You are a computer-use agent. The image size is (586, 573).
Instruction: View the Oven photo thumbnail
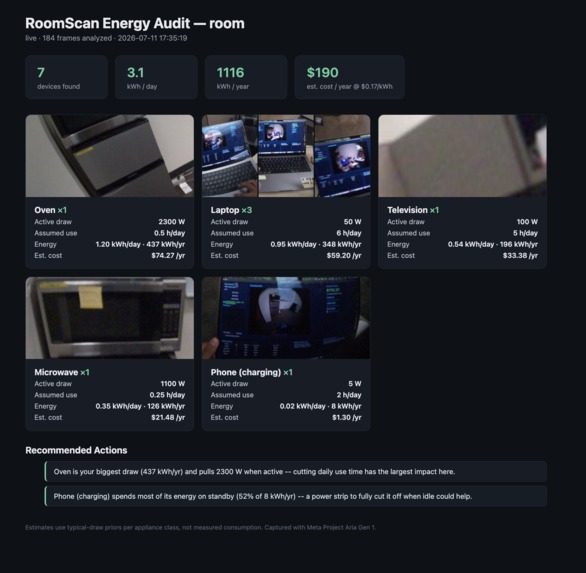click(x=110, y=156)
